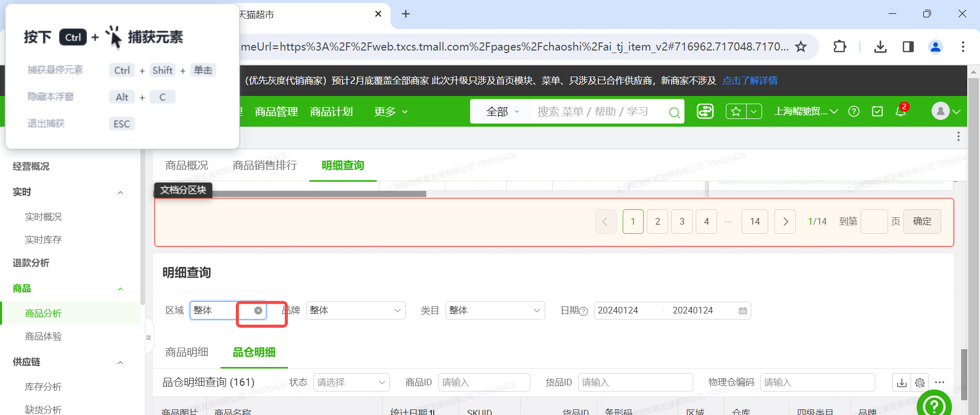
Task: Click the search magnifier icon in green header
Action: 674,112
